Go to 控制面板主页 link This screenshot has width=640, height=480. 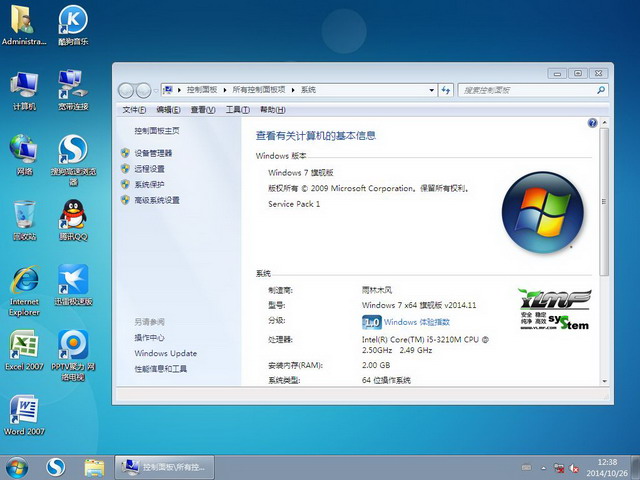157,131
